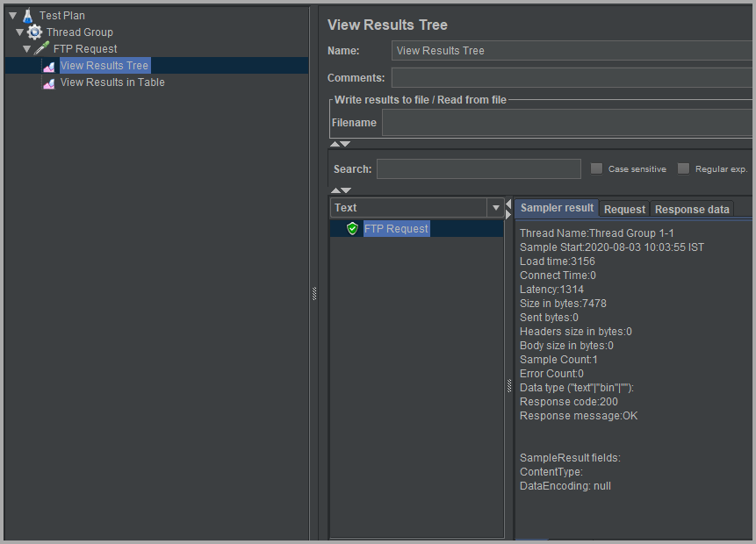Click the green success shield icon

(x=352, y=229)
